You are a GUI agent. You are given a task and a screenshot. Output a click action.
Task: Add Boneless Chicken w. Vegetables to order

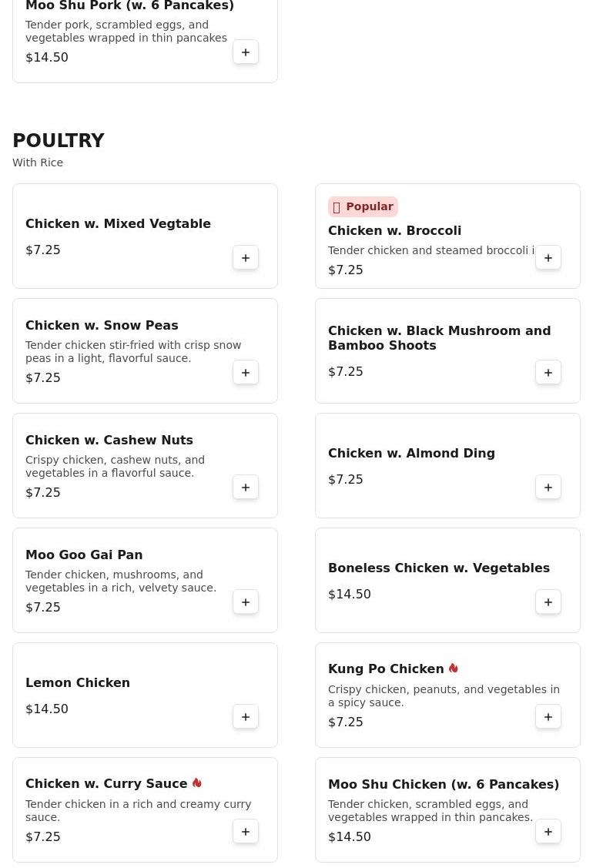point(548,602)
